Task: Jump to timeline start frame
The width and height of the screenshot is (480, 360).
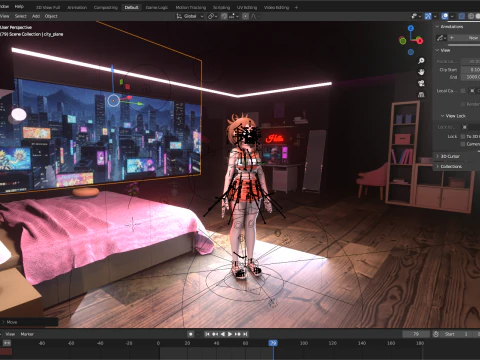Action: pyautogui.click(x=207, y=334)
